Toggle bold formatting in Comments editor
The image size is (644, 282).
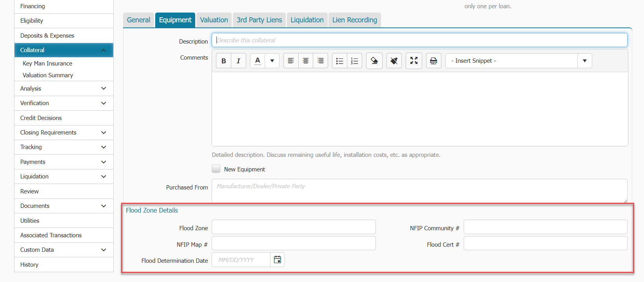[223, 61]
